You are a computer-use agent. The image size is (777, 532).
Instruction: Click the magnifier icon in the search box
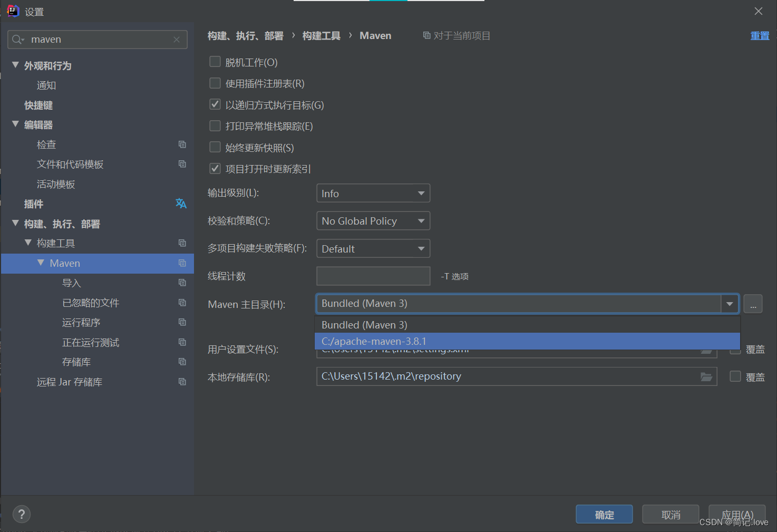pyautogui.click(x=16, y=39)
